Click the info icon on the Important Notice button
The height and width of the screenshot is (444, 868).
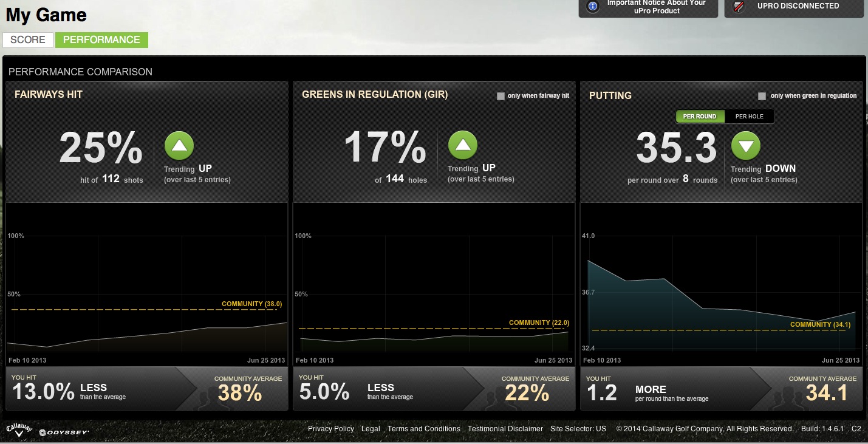click(592, 7)
